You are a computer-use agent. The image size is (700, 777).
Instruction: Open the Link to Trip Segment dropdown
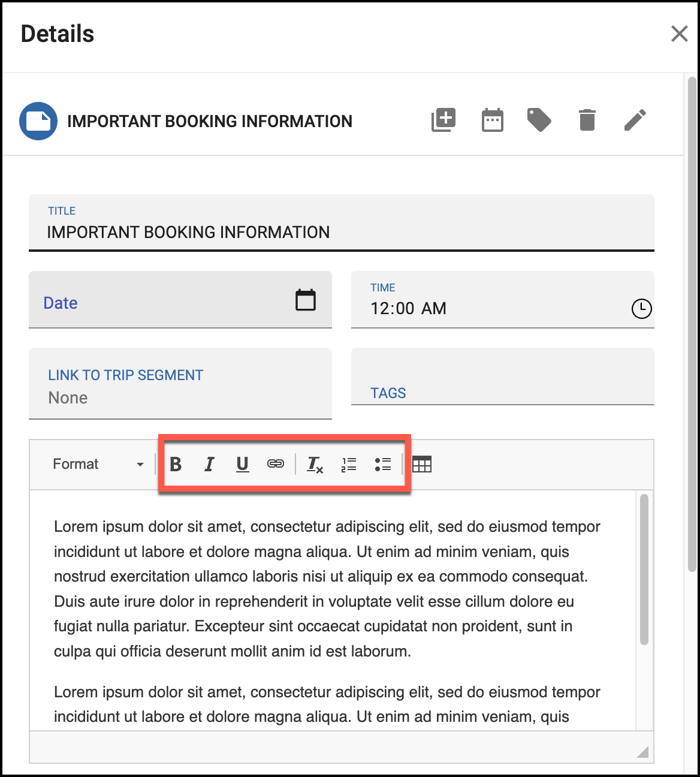pyautogui.click(x=180, y=384)
